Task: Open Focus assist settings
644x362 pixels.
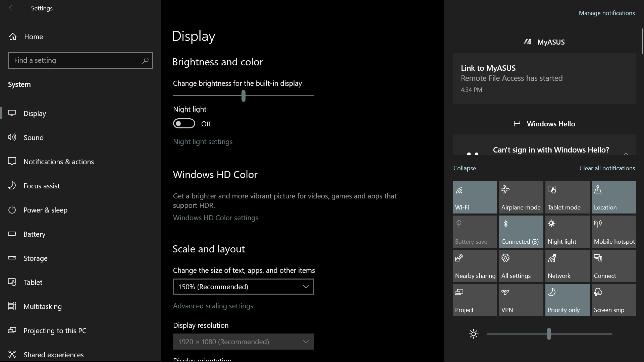Action: tap(80, 186)
